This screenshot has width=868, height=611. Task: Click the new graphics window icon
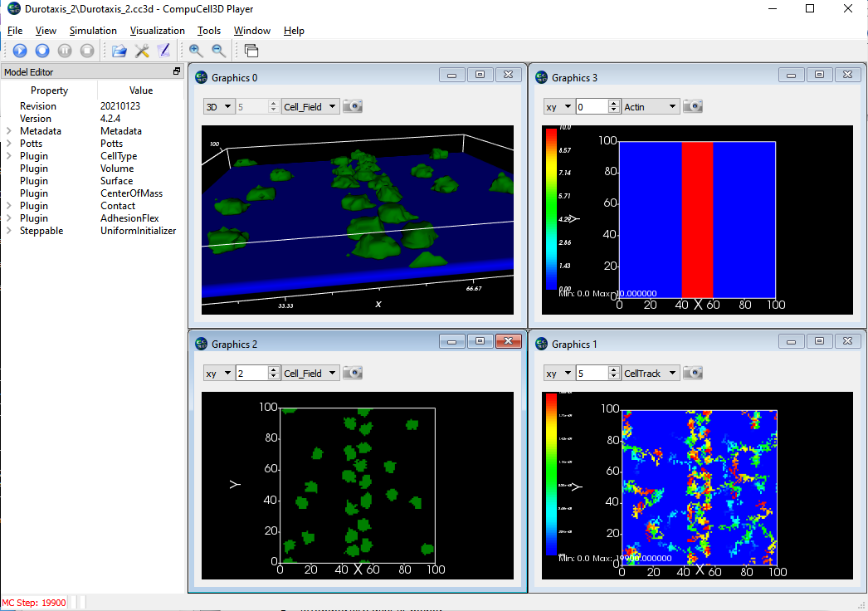tap(251, 51)
